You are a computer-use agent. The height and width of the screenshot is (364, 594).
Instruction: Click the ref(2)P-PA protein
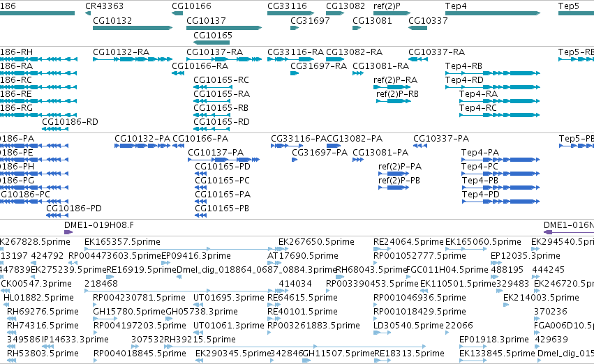(394, 174)
